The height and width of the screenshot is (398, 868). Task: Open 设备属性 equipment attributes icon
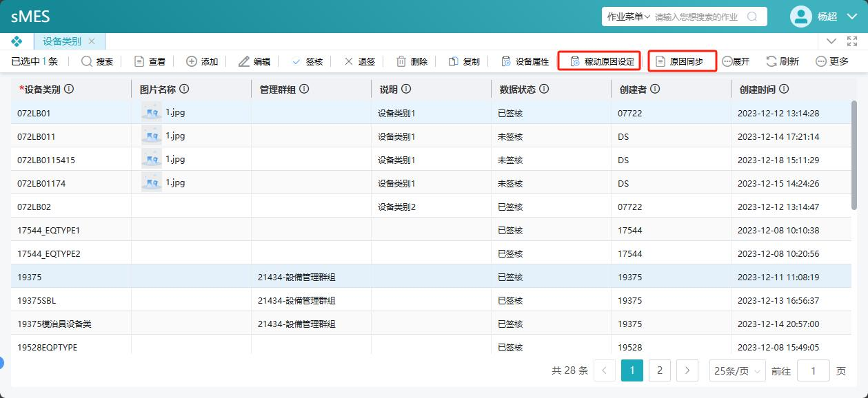pos(506,61)
